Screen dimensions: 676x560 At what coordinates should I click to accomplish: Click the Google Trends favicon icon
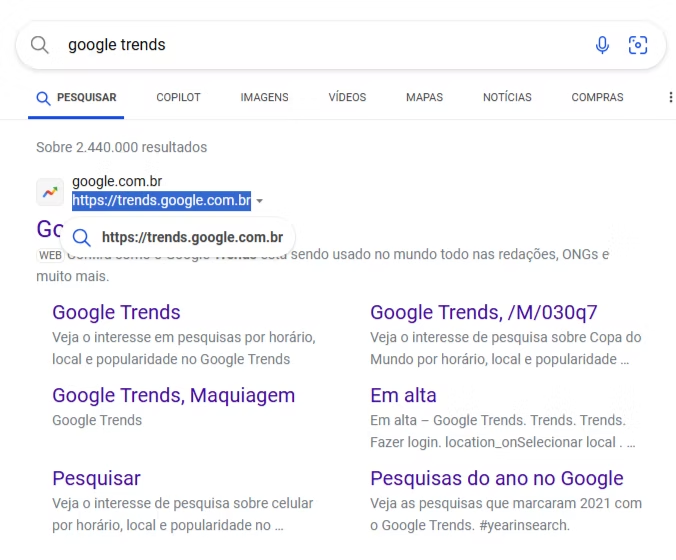(x=50, y=192)
